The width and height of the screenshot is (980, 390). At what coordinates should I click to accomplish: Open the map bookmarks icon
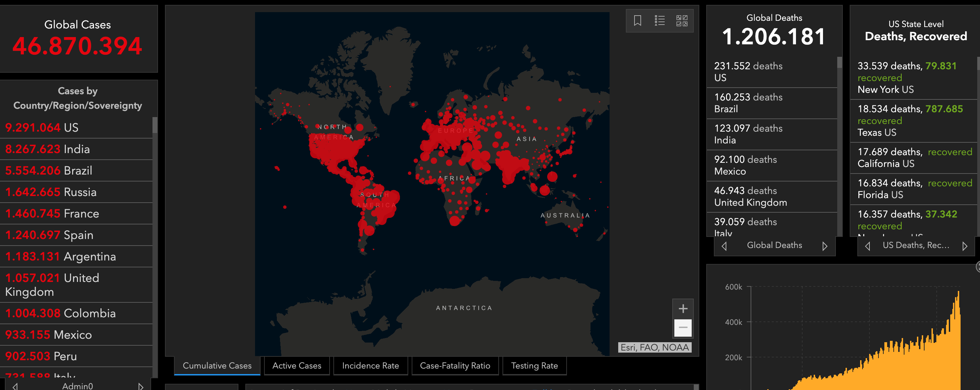(638, 20)
